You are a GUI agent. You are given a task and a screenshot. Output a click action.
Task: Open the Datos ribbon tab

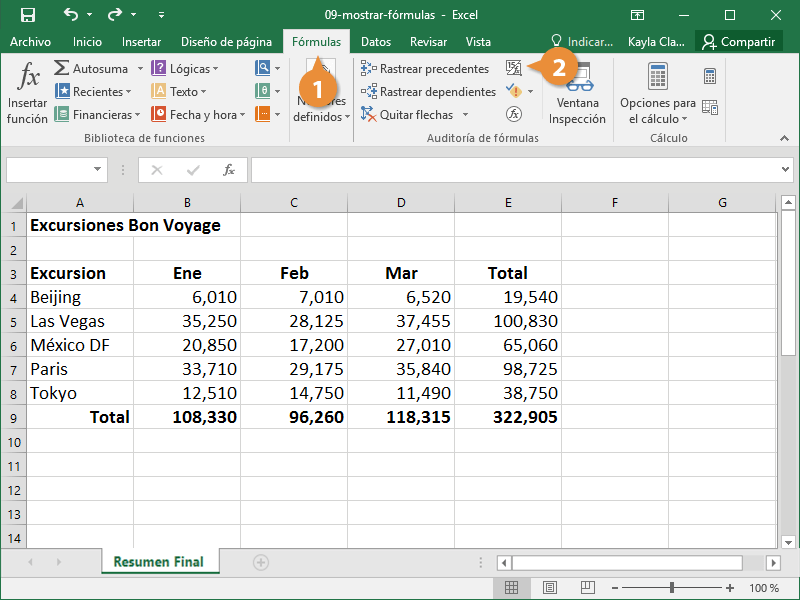click(x=376, y=42)
